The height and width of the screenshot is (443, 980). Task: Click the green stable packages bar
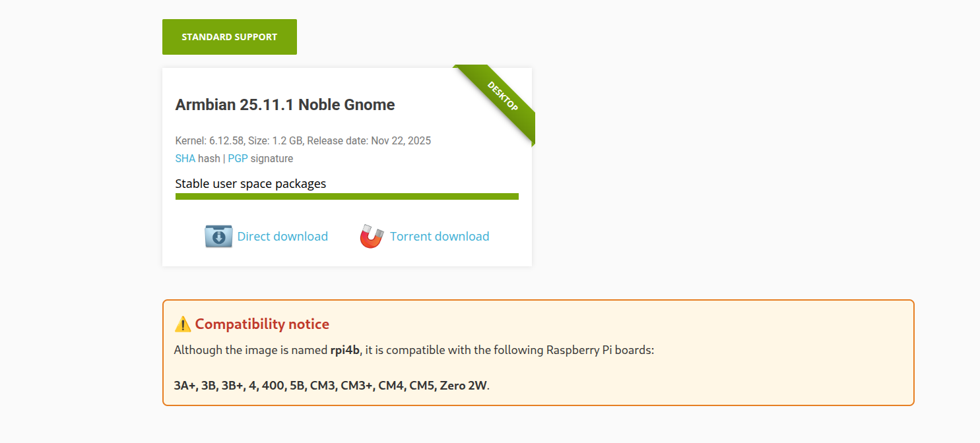tap(346, 196)
